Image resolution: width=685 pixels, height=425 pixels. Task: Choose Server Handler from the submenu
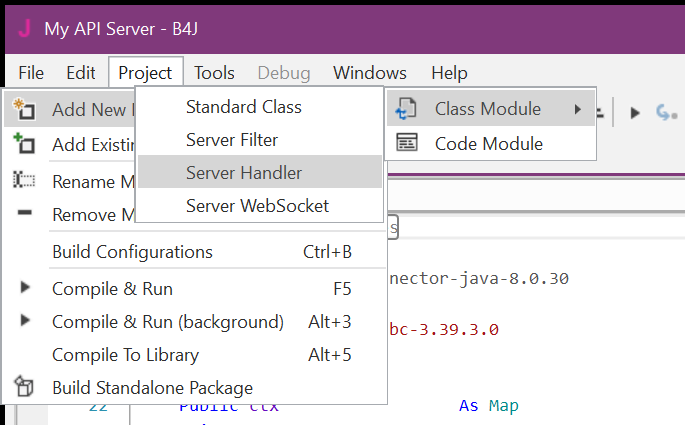(243, 173)
